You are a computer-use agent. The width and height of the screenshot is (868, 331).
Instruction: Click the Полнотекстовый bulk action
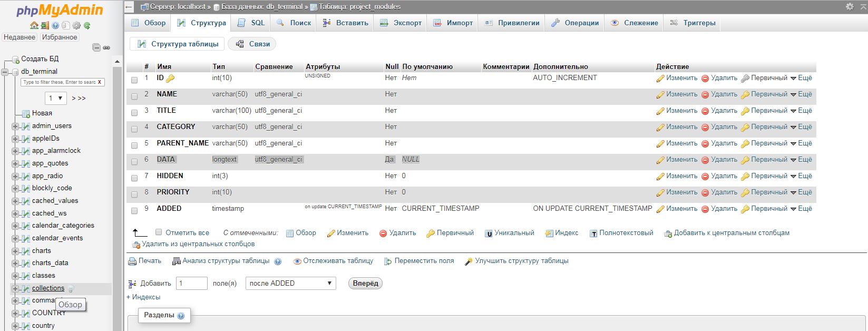pyautogui.click(x=621, y=233)
